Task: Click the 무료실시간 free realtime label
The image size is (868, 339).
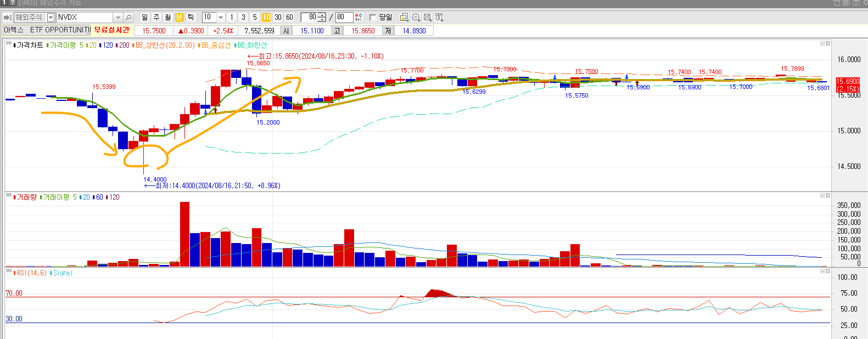Action: tap(111, 30)
